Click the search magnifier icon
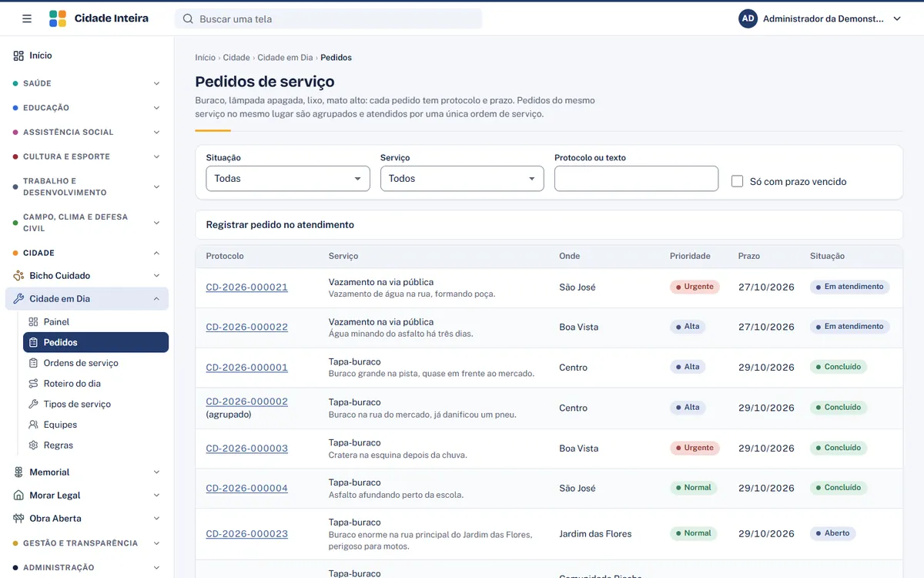 pos(188,18)
